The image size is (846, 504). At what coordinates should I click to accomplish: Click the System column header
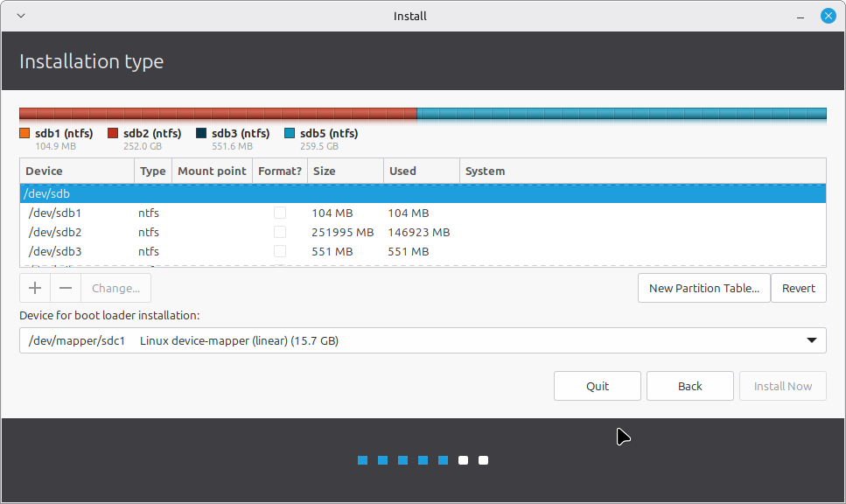coord(643,171)
